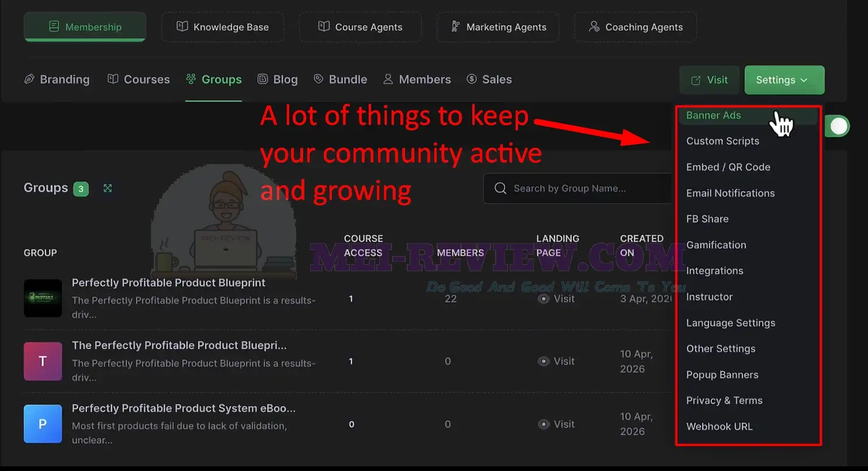Select Other Settings in the menu

tap(721, 349)
